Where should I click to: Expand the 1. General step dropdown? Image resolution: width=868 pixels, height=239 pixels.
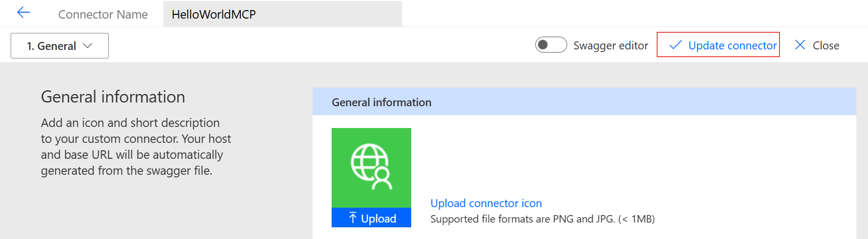click(x=59, y=46)
